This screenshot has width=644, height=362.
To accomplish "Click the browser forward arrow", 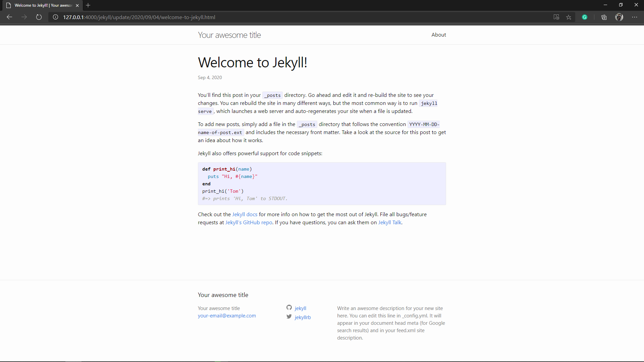I will 24,17.
